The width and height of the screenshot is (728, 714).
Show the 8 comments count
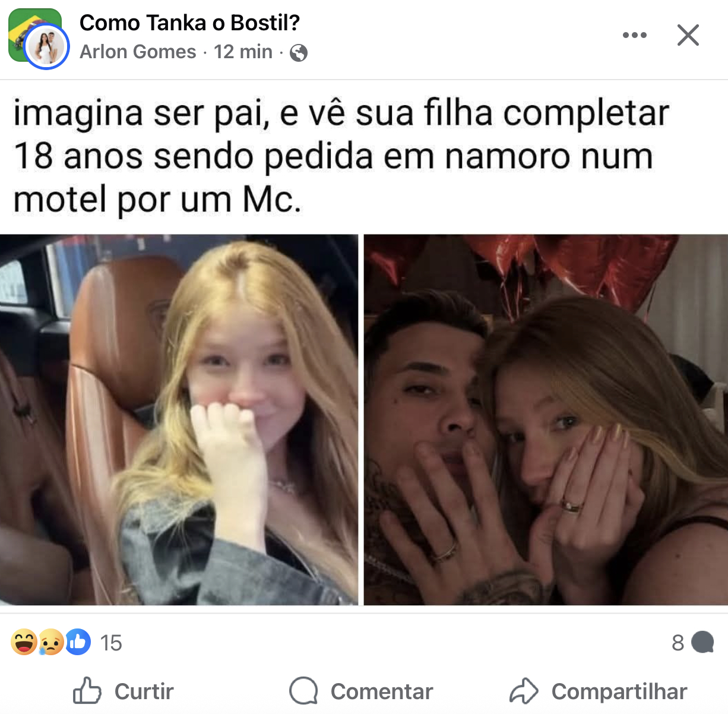tap(678, 643)
